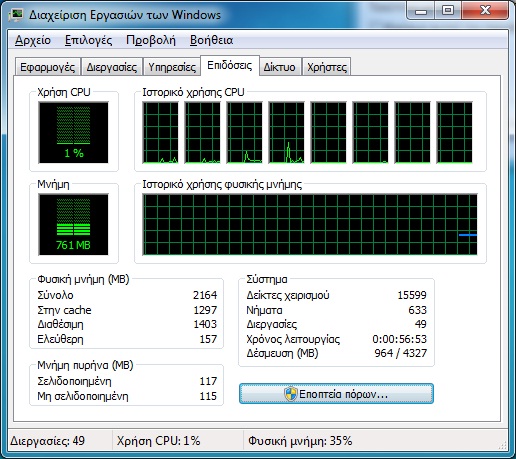Click the seventh CPU core history graph
The image size is (516, 459).
pos(412,133)
